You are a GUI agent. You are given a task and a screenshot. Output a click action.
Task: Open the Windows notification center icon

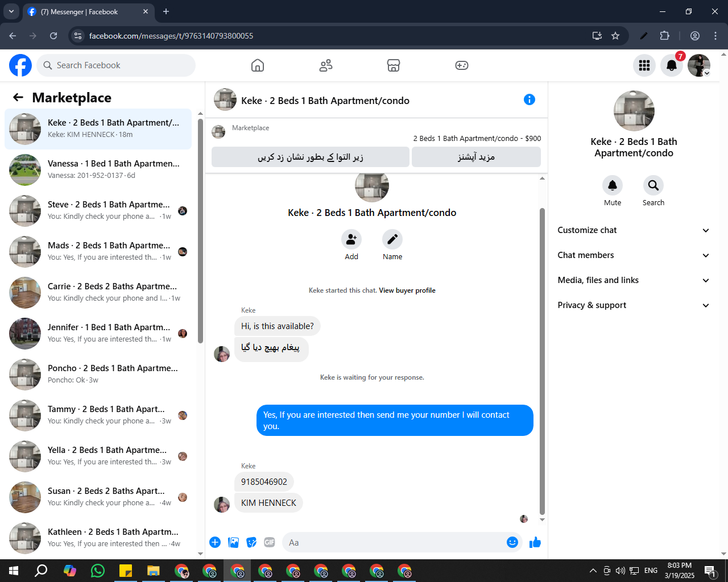(x=710, y=571)
